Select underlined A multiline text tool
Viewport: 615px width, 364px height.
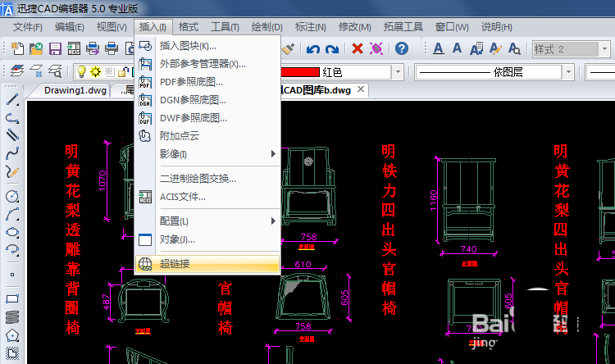tap(439, 48)
